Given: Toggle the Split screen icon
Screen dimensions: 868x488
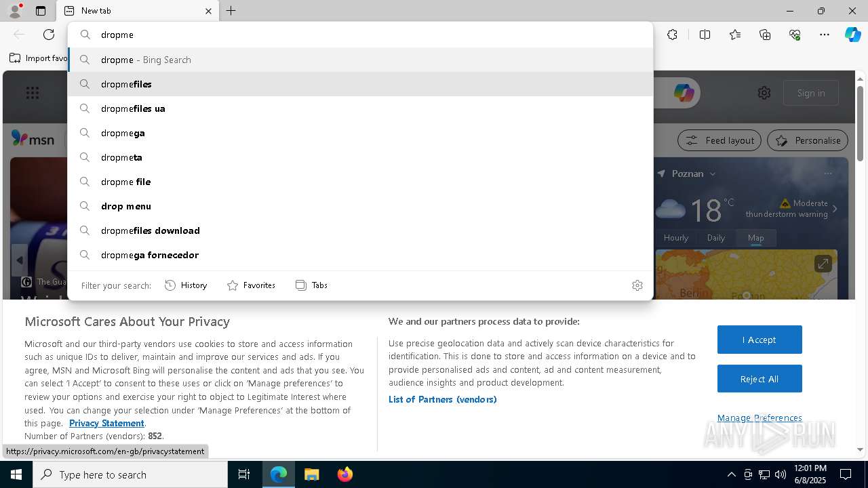Looking at the screenshot, I should [705, 35].
